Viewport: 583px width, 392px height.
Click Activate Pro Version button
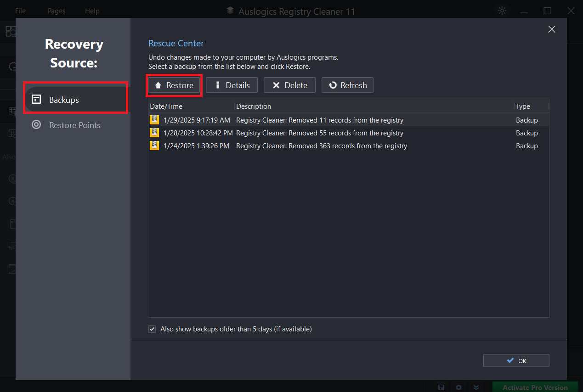(535, 387)
